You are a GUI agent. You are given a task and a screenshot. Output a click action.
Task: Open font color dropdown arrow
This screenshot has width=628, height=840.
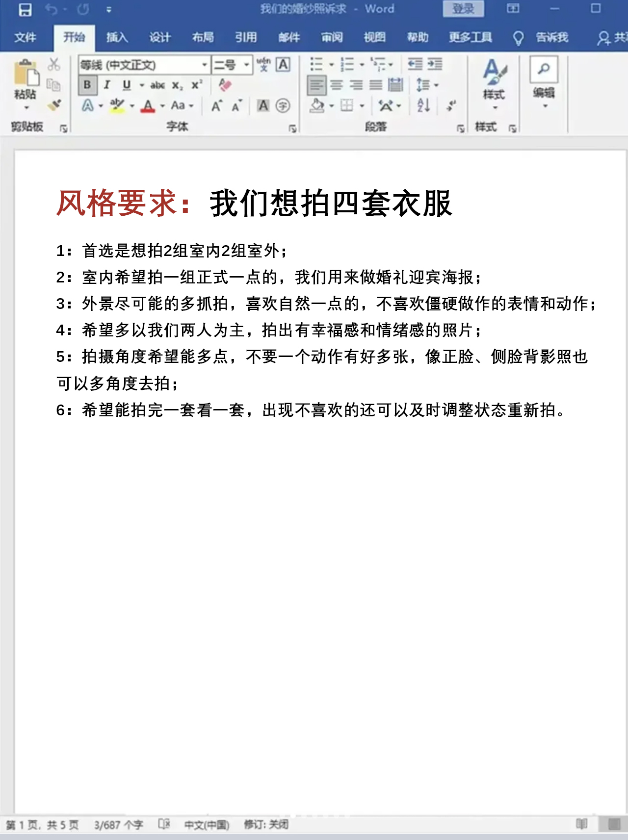[162, 106]
